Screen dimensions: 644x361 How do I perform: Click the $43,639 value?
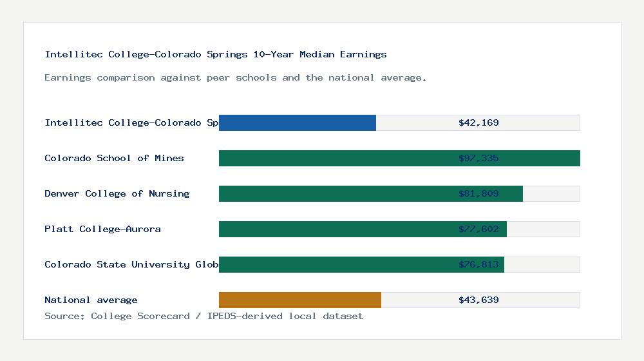[x=478, y=300]
